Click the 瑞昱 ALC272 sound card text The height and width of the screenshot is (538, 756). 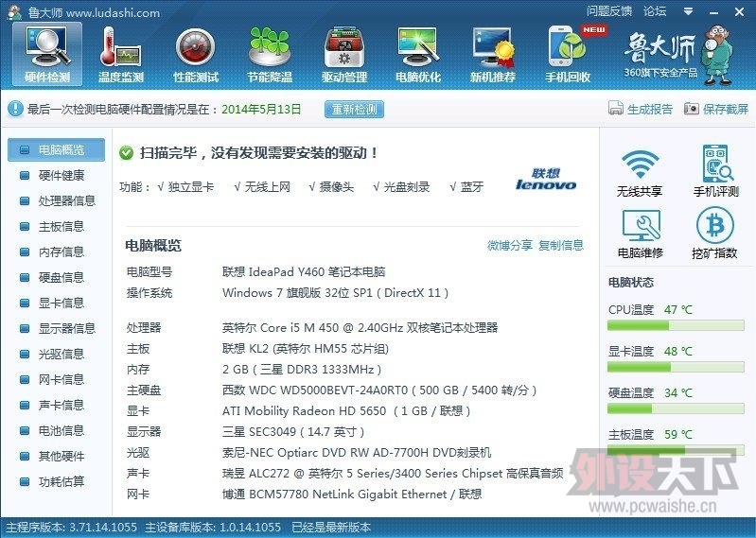pos(393,473)
